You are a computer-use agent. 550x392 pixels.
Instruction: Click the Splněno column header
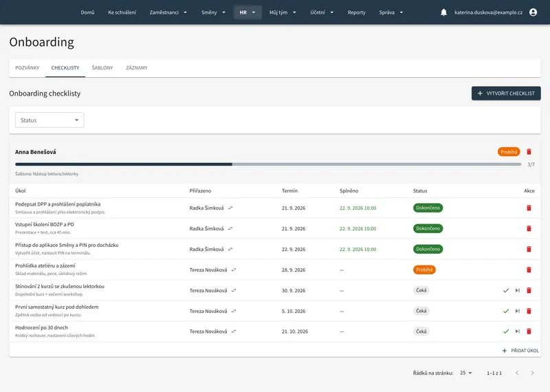349,191
